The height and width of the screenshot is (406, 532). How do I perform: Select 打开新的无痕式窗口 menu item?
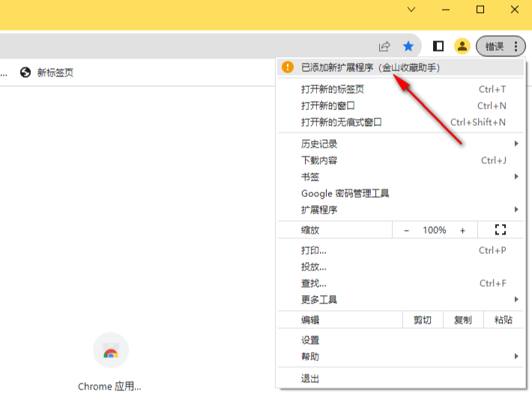[400, 122]
